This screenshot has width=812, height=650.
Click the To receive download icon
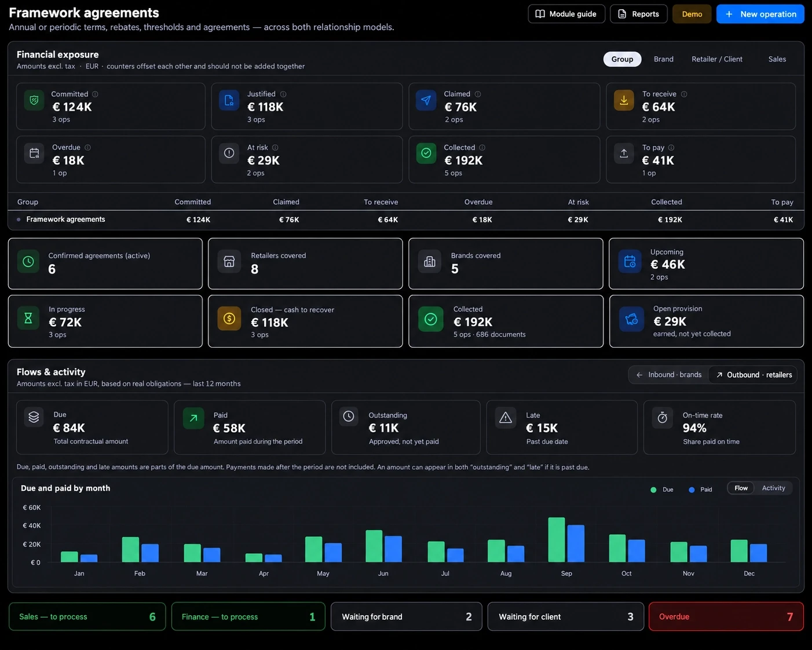pos(624,100)
